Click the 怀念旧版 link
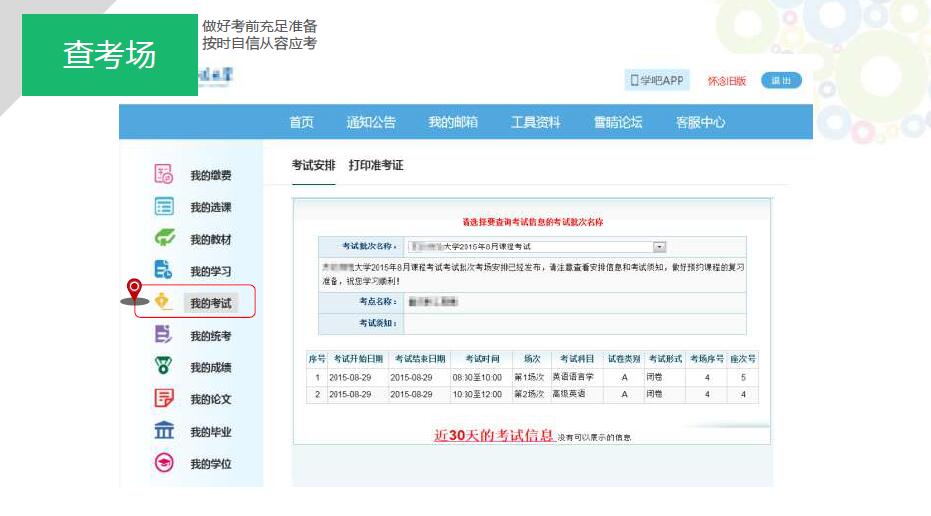This screenshot has height=516, width=931. coord(727,81)
